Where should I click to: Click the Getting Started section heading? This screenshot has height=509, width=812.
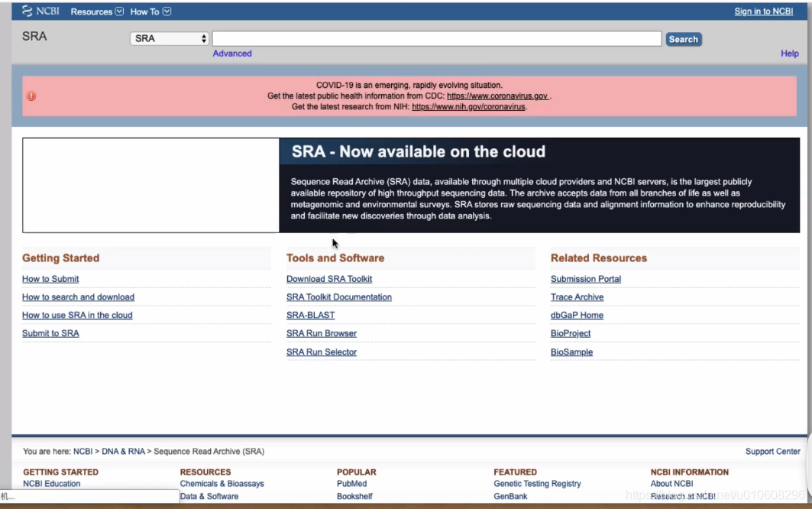pos(60,258)
